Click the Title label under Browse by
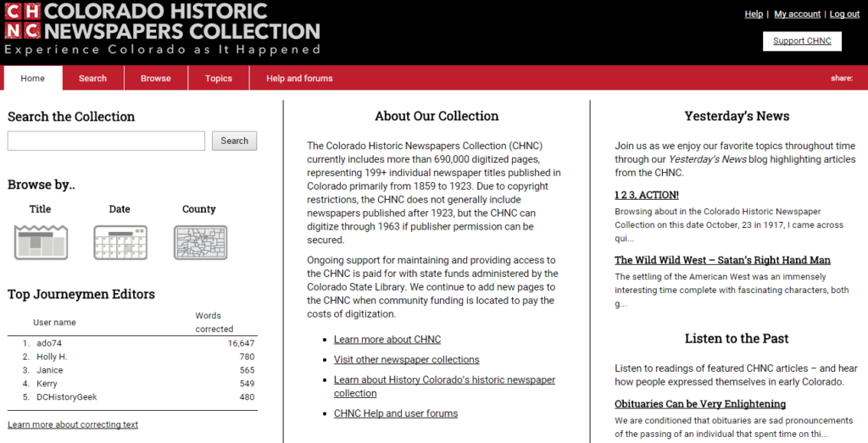The height and width of the screenshot is (443, 868). 41,209
